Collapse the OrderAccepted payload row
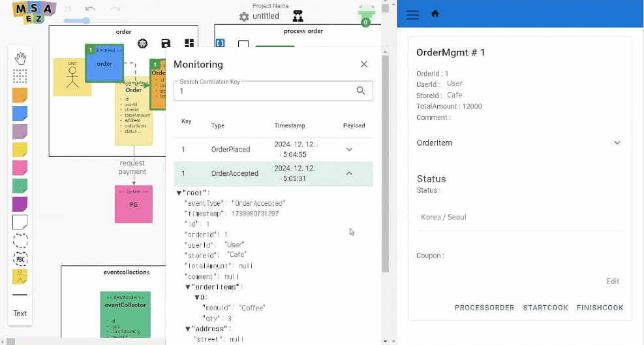This screenshot has height=345, width=644. [x=349, y=174]
